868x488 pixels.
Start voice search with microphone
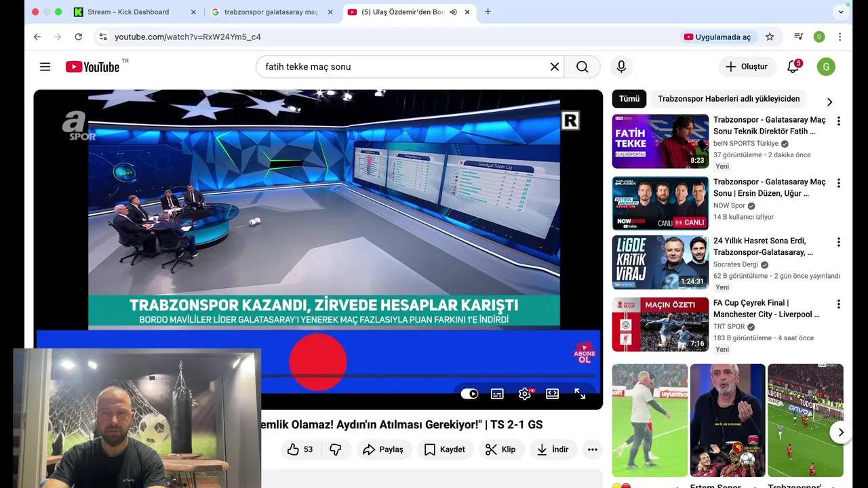620,66
